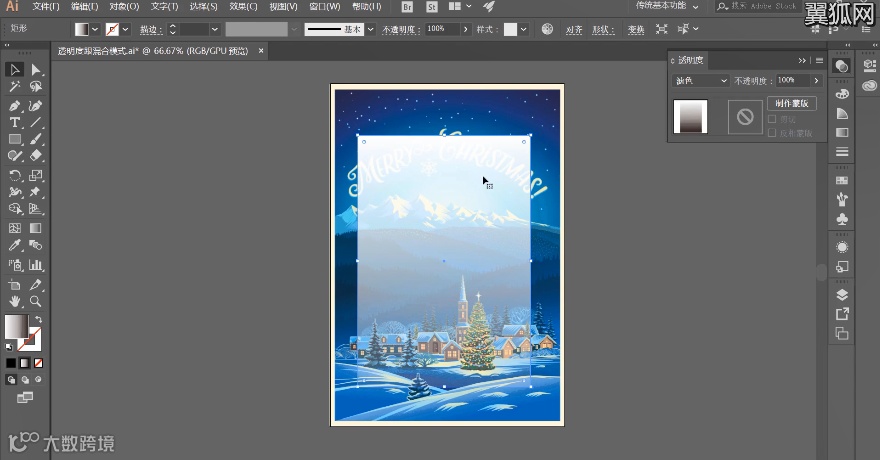Select the Artboard tool
Screen dimensions: 880x460
(15, 284)
